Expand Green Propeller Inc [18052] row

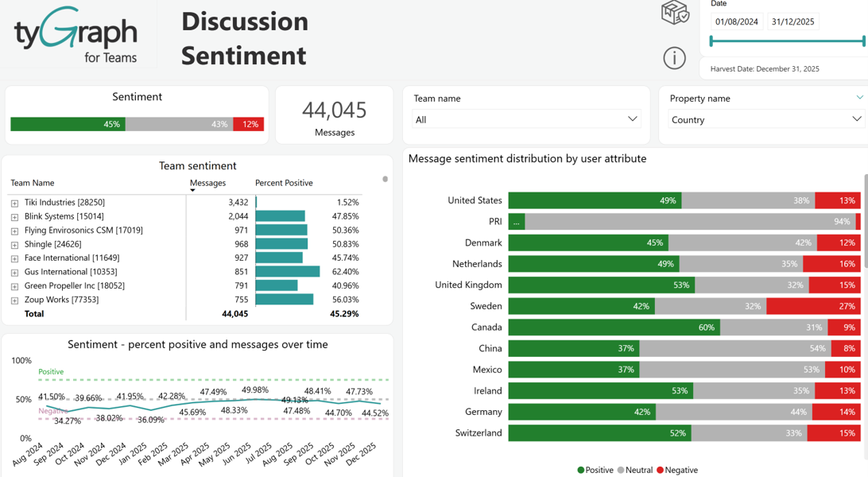click(x=15, y=287)
